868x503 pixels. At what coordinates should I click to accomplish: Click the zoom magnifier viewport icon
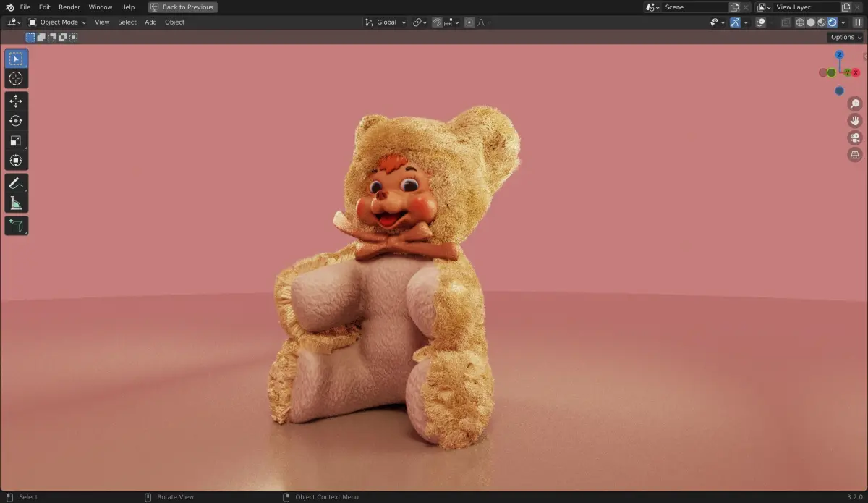click(855, 103)
